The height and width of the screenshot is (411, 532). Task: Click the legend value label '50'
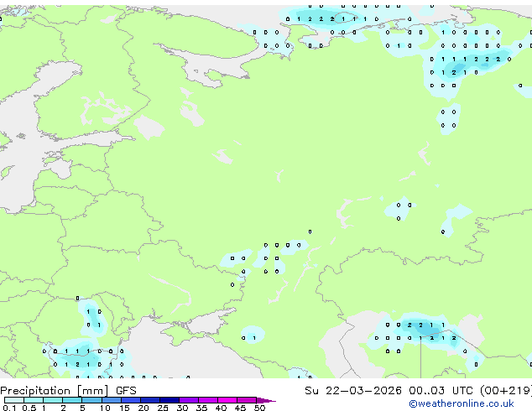259,408
